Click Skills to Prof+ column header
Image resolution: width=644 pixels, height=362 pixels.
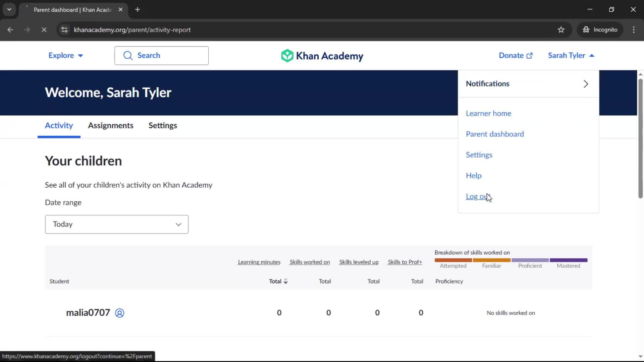coord(405,262)
